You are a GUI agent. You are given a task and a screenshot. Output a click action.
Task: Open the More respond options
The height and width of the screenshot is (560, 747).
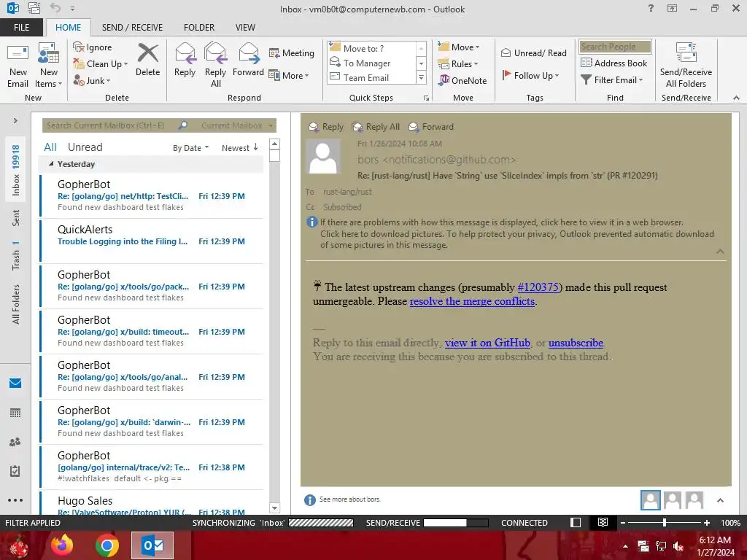[289, 75]
